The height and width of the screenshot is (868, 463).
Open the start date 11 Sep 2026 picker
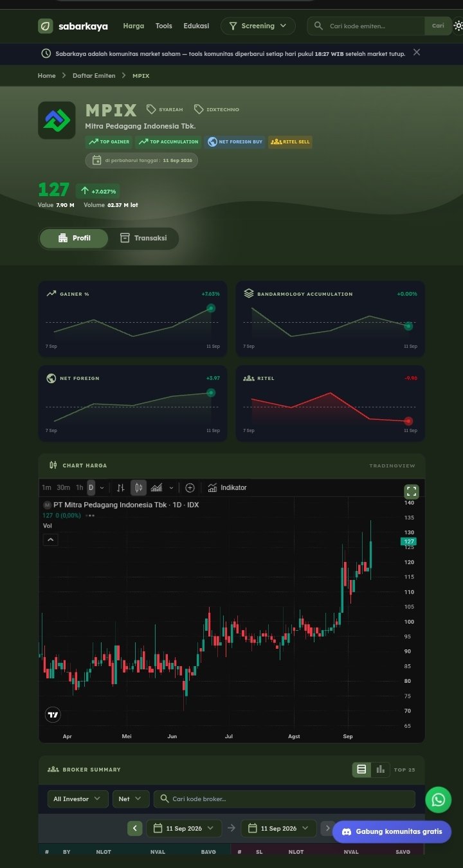(184, 828)
